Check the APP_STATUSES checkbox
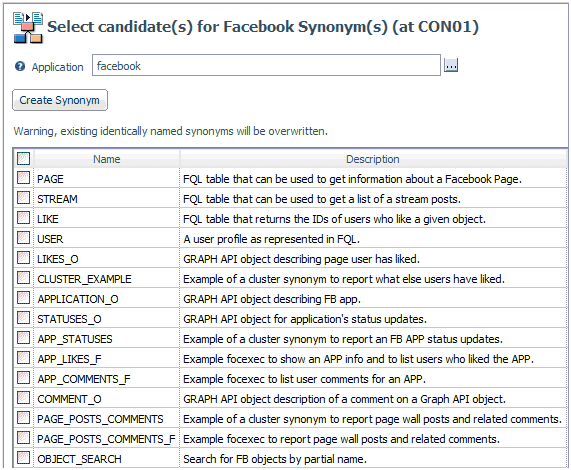 coord(23,338)
